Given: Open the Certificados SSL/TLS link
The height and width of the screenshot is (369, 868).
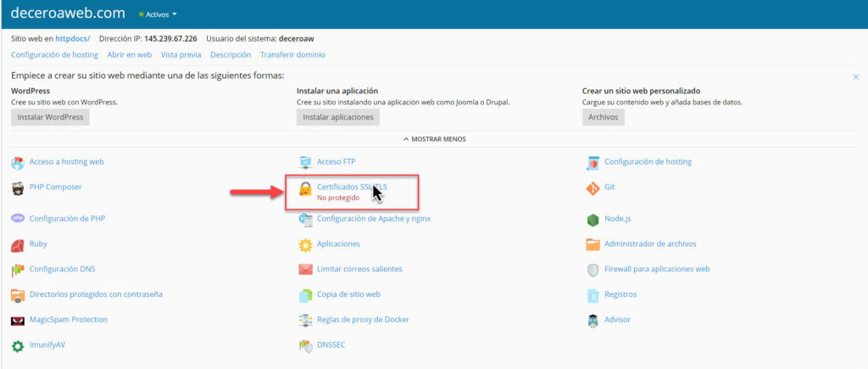Looking at the screenshot, I should tap(352, 187).
